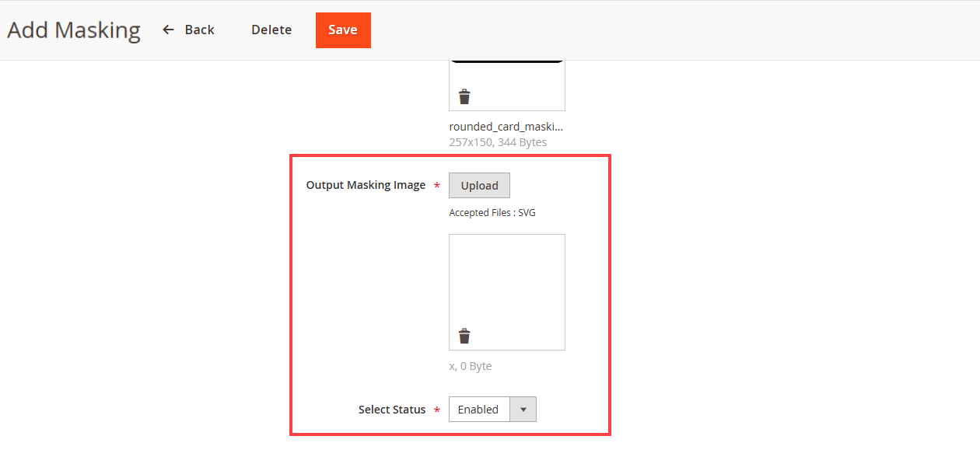Click the 257x150, 344 Bytes file info
The image size is (980, 464).
click(x=498, y=142)
